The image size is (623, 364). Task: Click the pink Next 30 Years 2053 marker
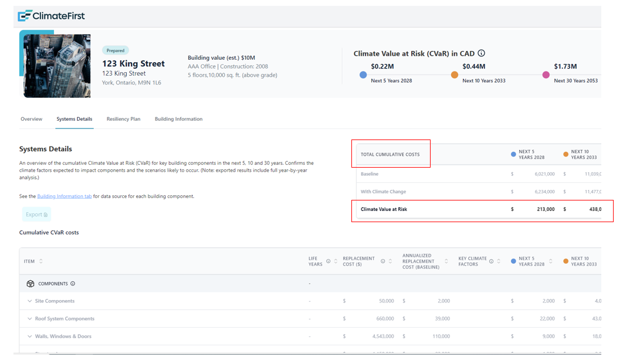click(x=546, y=75)
